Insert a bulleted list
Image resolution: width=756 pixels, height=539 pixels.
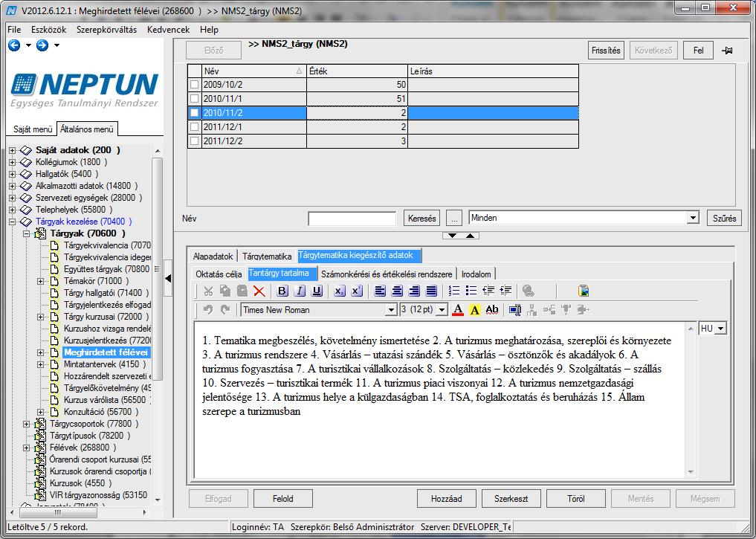click(x=471, y=291)
